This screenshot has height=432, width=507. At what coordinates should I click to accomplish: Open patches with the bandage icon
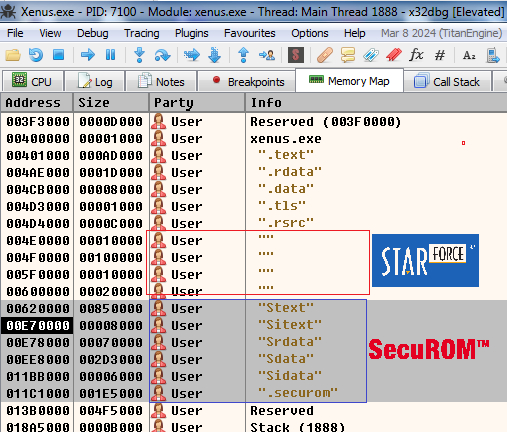pos(325,55)
